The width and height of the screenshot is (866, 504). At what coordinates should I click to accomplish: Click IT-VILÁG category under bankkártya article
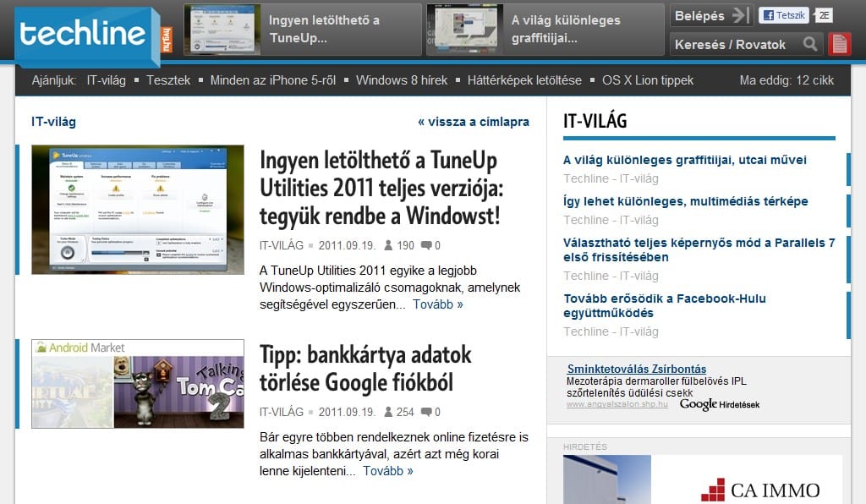point(282,412)
